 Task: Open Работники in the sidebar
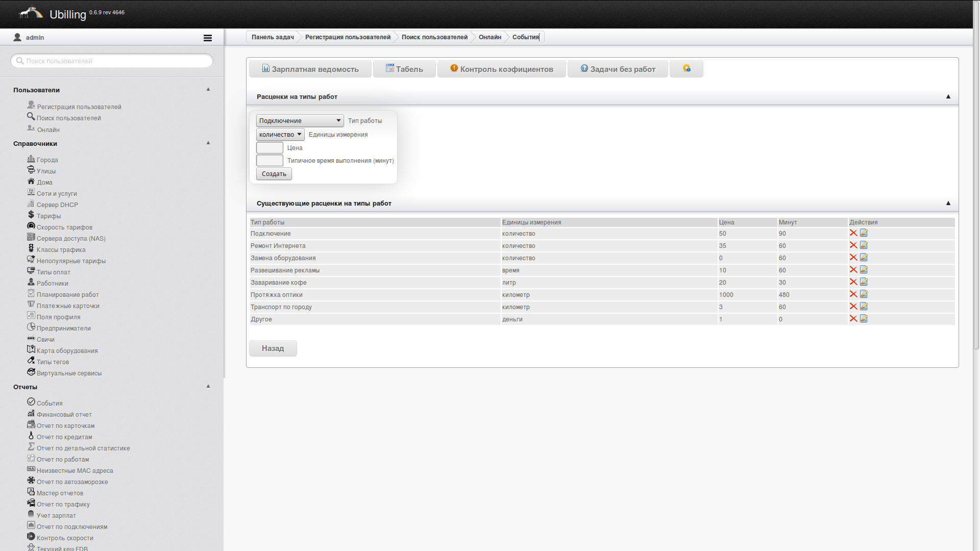point(52,284)
